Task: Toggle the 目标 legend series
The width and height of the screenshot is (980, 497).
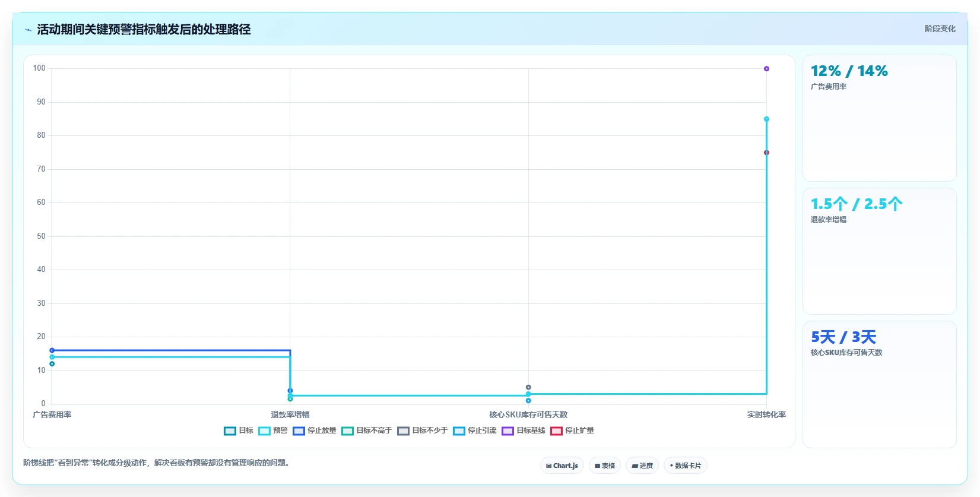Action: [239, 430]
